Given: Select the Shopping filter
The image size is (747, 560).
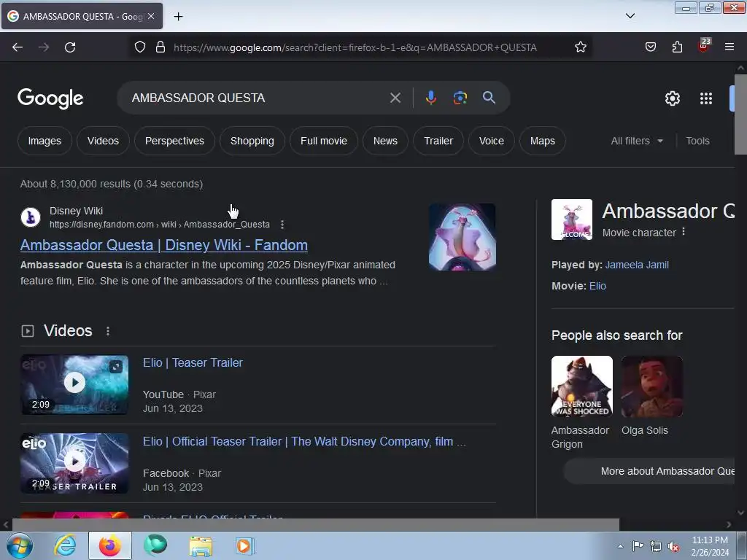Looking at the screenshot, I should (252, 141).
